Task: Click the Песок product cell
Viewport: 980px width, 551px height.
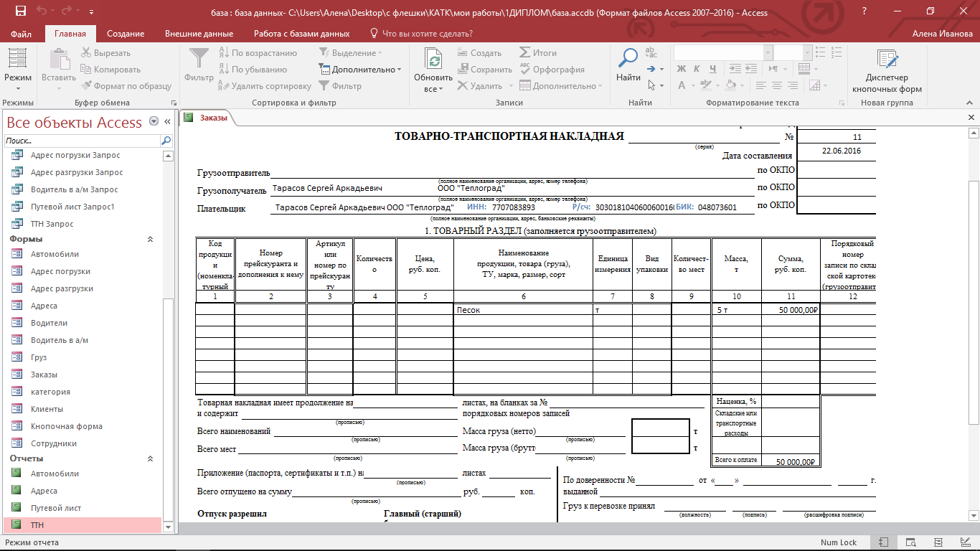Action: point(523,310)
